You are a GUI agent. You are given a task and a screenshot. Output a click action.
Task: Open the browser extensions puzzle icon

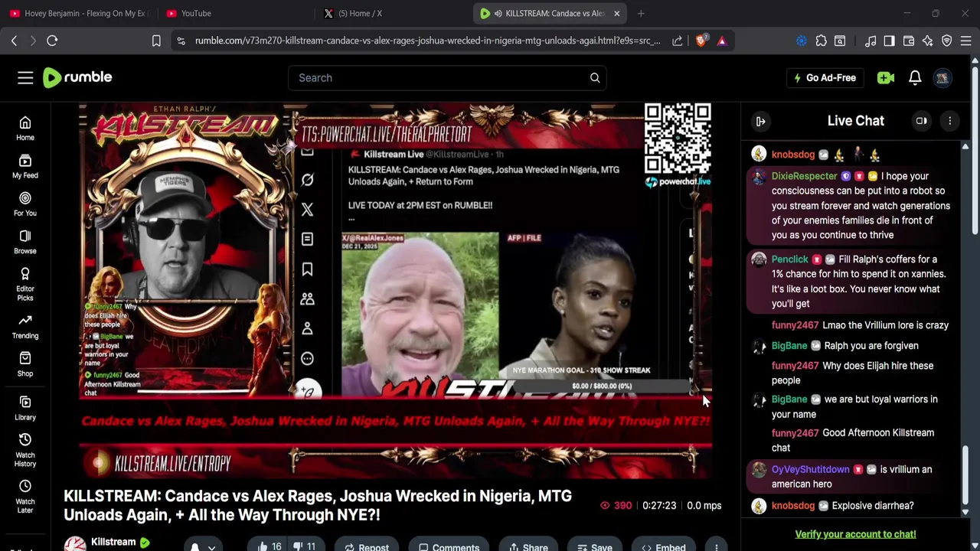tap(821, 41)
